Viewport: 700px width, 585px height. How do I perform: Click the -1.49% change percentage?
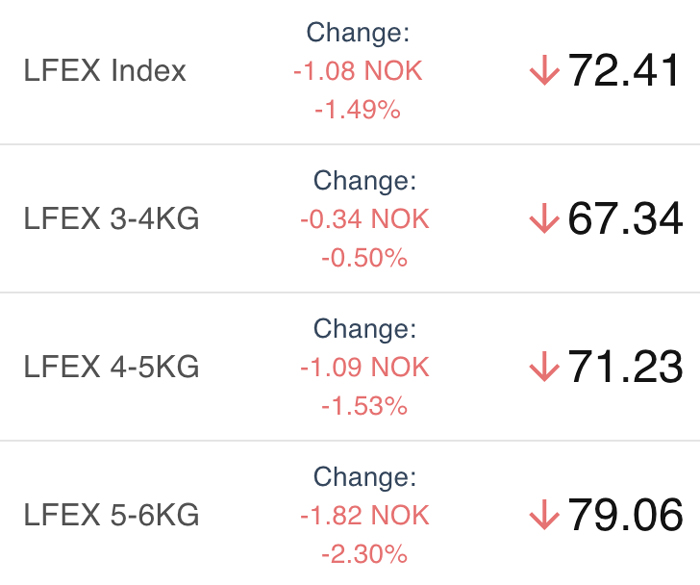click(x=358, y=109)
